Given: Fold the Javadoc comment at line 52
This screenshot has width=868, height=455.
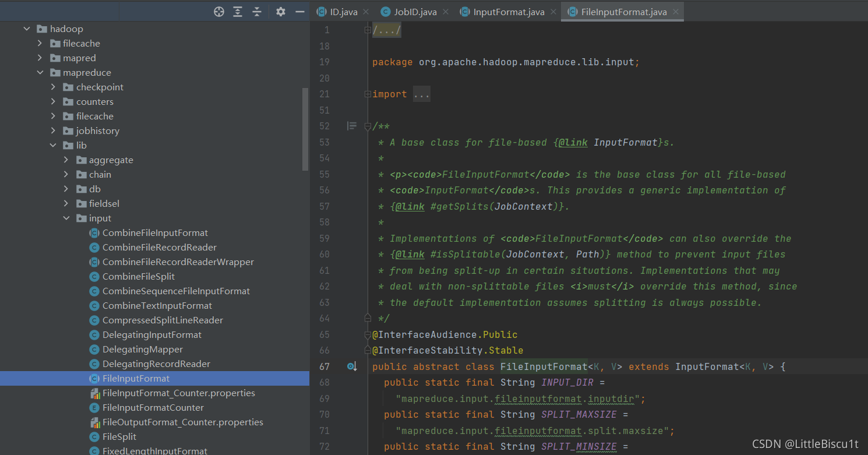Looking at the screenshot, I should coord(368,126).
